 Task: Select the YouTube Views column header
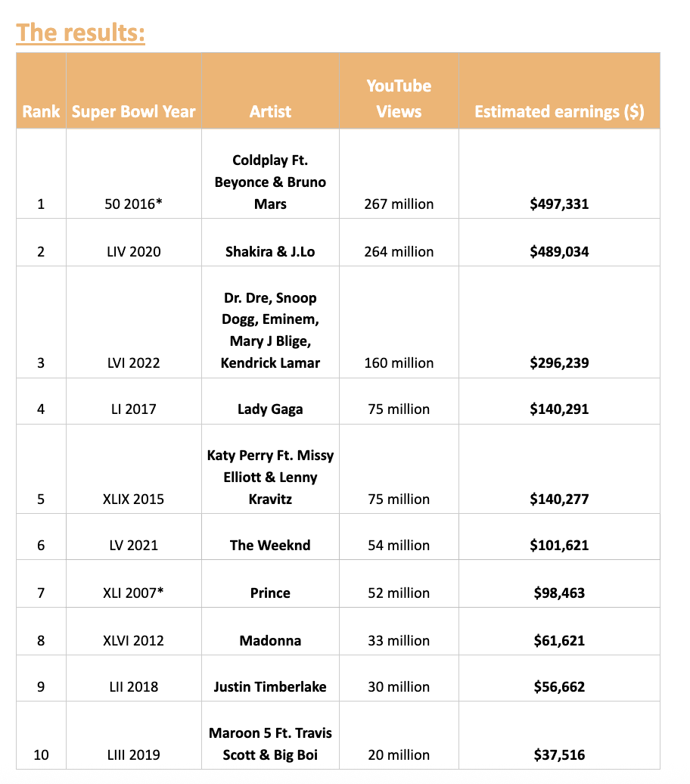pos(399,98)
